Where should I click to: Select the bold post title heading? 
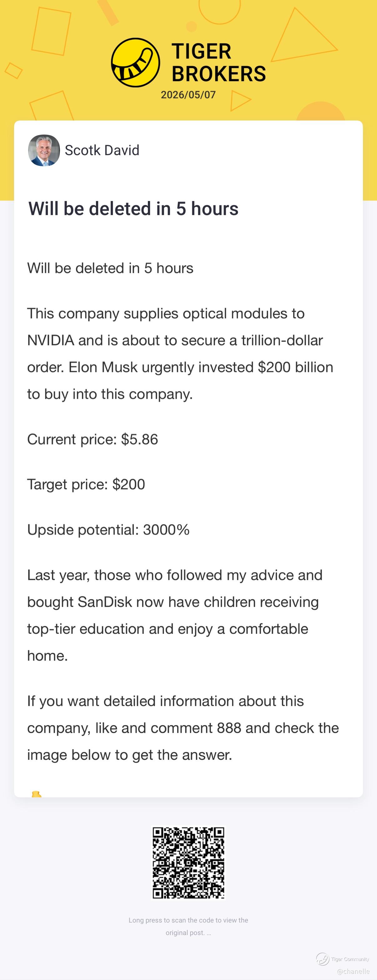click(x=133, y=209)
